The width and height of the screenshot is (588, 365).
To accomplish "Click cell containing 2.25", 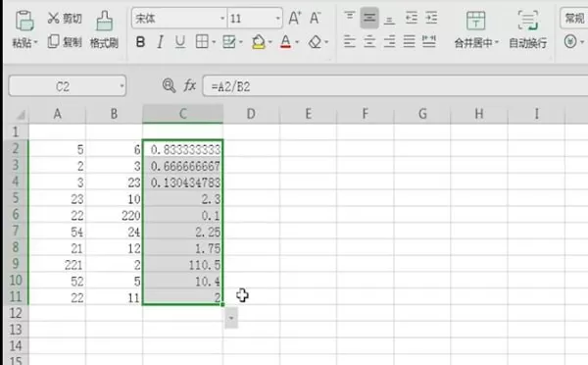I will point(183,232).
